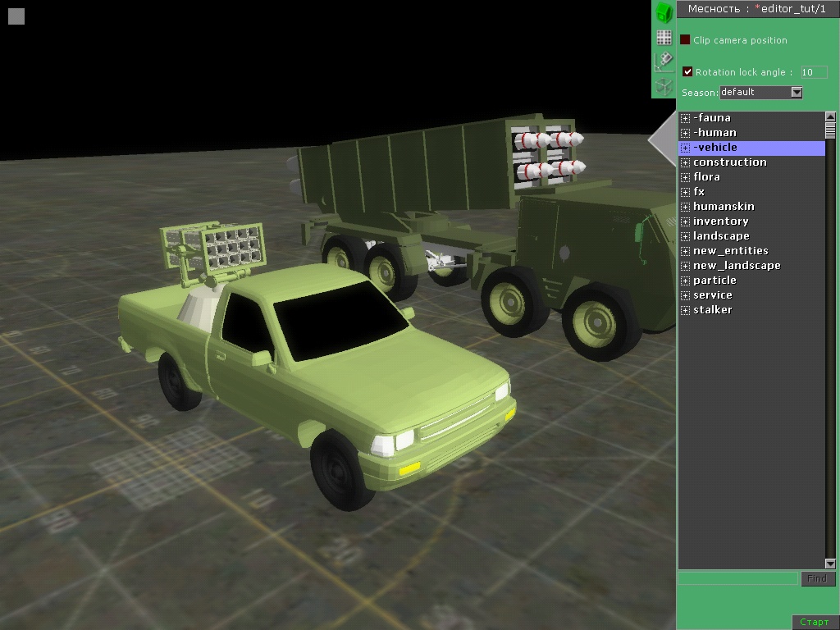Select the camera axis tool icon
Viewport: 840px width, 630px height.
coord(664,62)
